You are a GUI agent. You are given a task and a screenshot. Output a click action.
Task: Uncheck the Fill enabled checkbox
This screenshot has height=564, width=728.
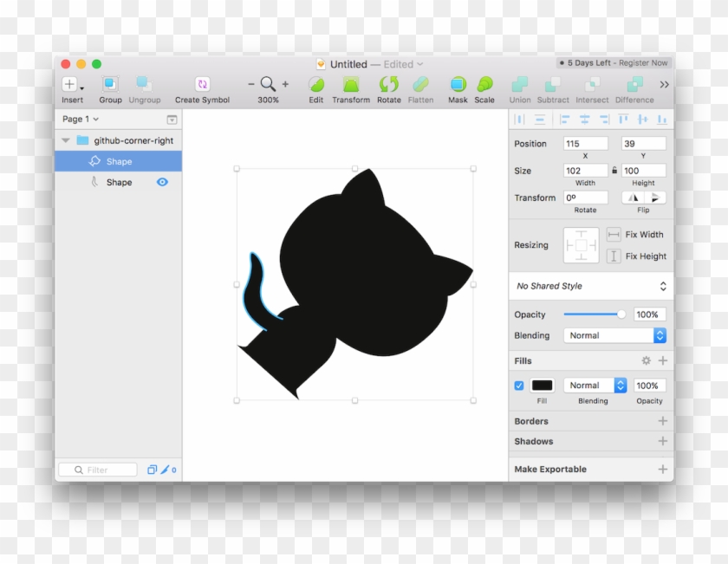tap(519, 385)
